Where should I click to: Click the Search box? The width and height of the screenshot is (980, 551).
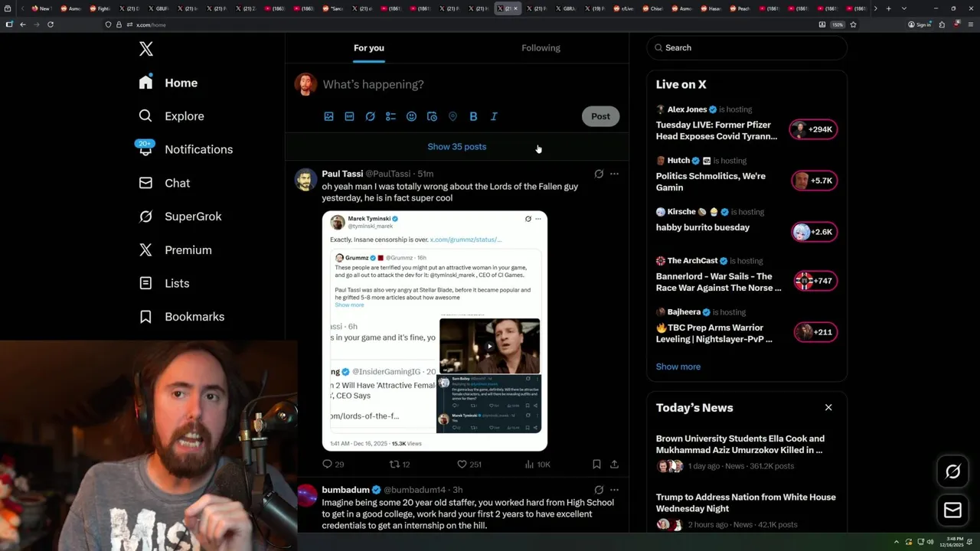(746, 47)
